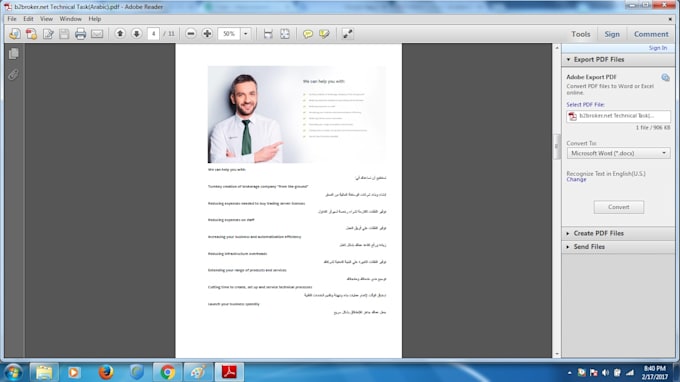
Task: Select the highlight text tool
Action: click(324, 34)
